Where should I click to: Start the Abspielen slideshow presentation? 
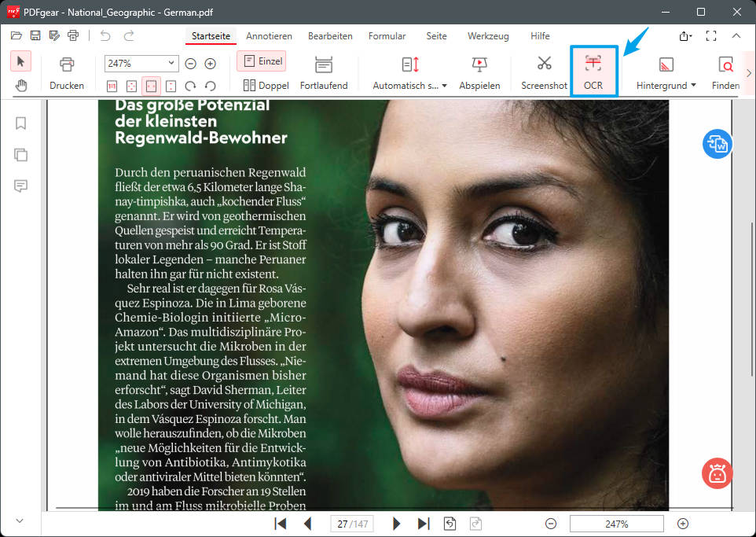479,73
